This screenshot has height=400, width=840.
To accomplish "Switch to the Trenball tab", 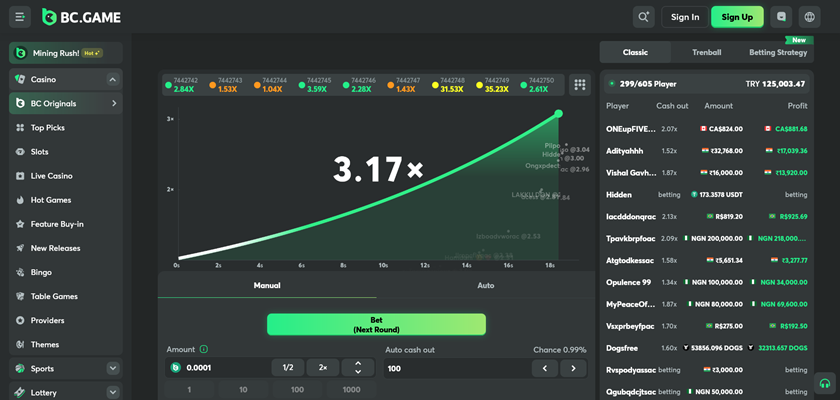I will click(706, 52).
